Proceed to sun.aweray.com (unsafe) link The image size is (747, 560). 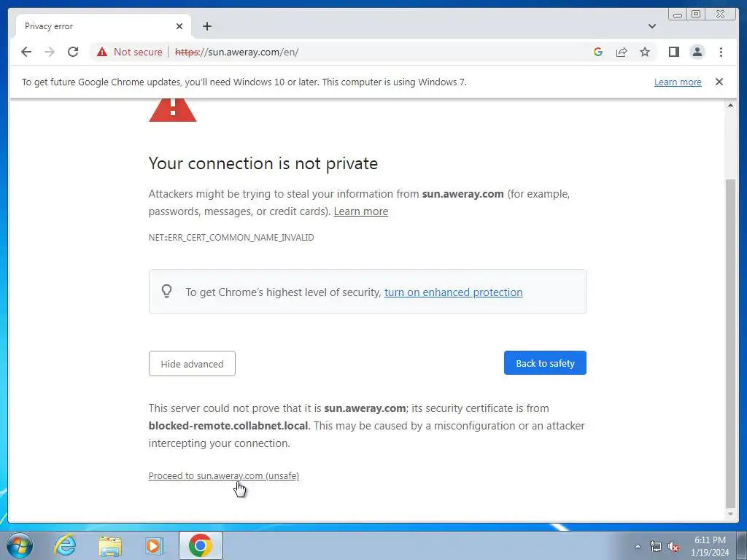[224, 475]
